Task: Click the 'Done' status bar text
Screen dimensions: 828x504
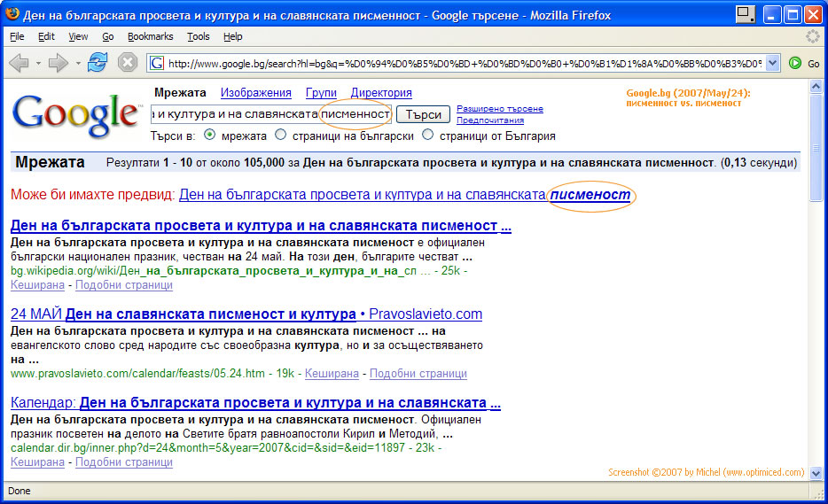Action: (x=19, y=491)
